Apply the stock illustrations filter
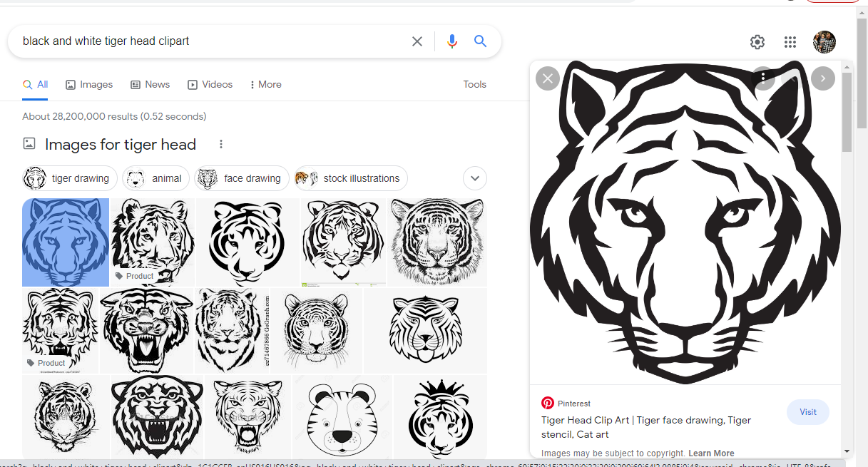This screenshot has height=467, width=868. point(349,178)
